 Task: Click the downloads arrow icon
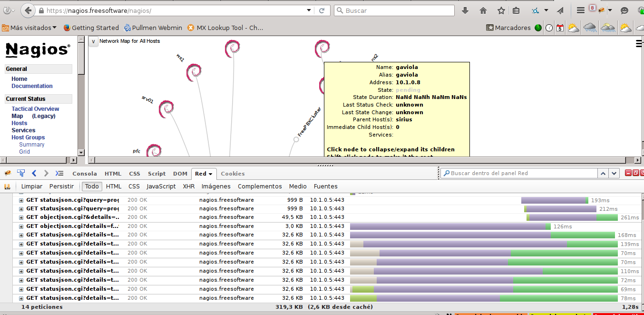(465, 10)
